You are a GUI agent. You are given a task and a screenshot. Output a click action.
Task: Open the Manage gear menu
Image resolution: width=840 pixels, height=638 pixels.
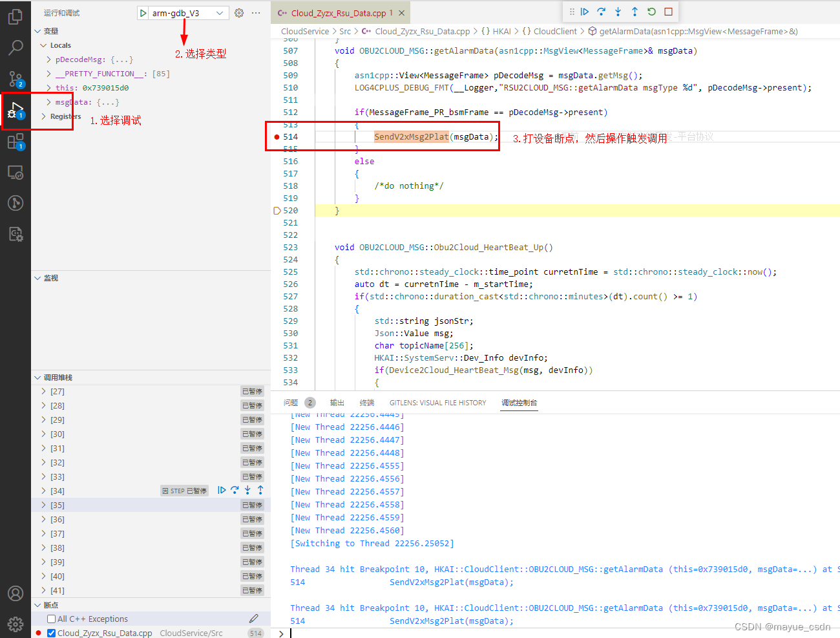tap(16, 624)
